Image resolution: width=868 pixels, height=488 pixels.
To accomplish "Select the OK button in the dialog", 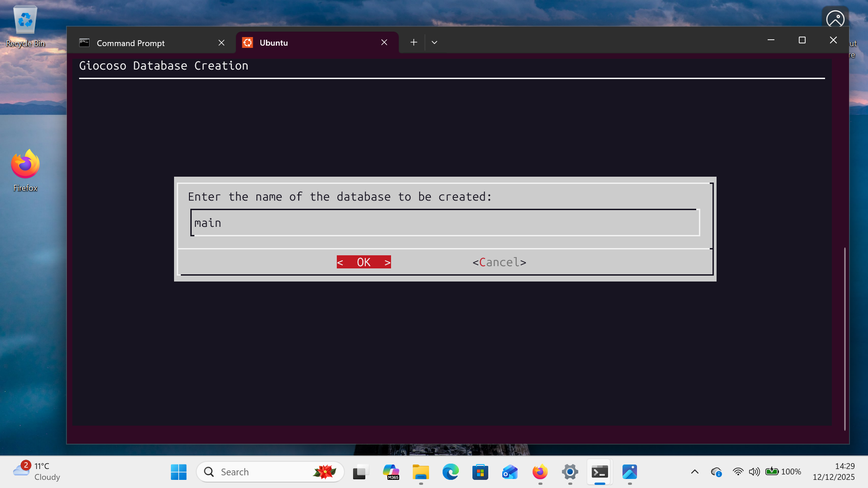I will (x=363, y=262).
